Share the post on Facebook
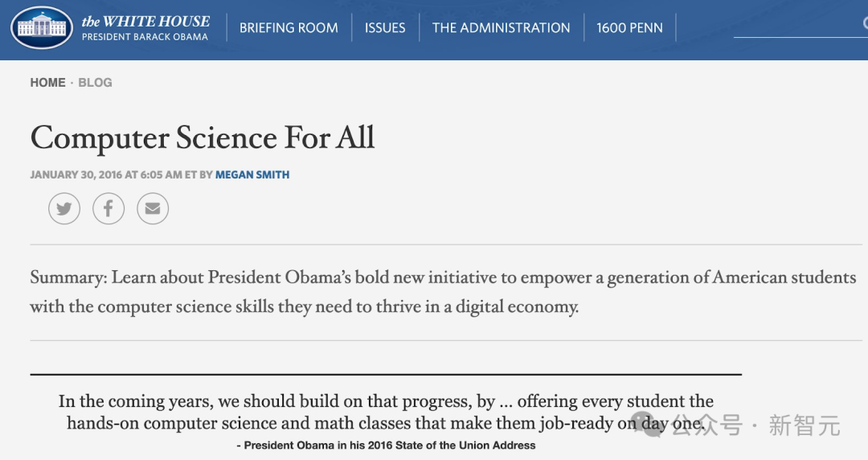The width and height of the screenshot is (868, 460). (108, 210)
